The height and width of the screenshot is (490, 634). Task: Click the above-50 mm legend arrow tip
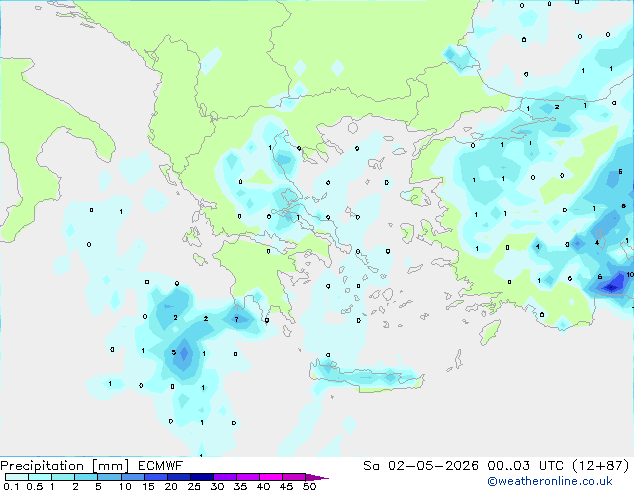[317, 477]
